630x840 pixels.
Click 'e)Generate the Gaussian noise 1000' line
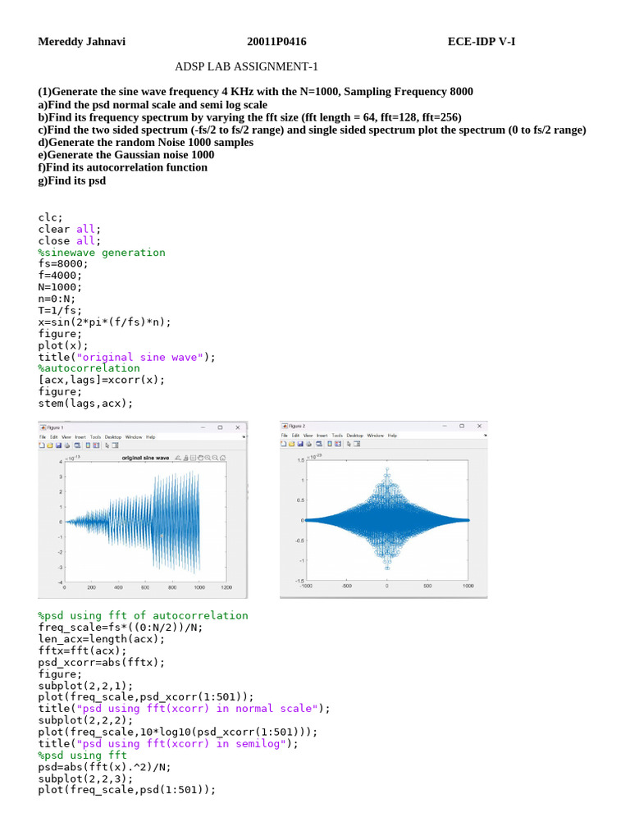click(126, 155)
